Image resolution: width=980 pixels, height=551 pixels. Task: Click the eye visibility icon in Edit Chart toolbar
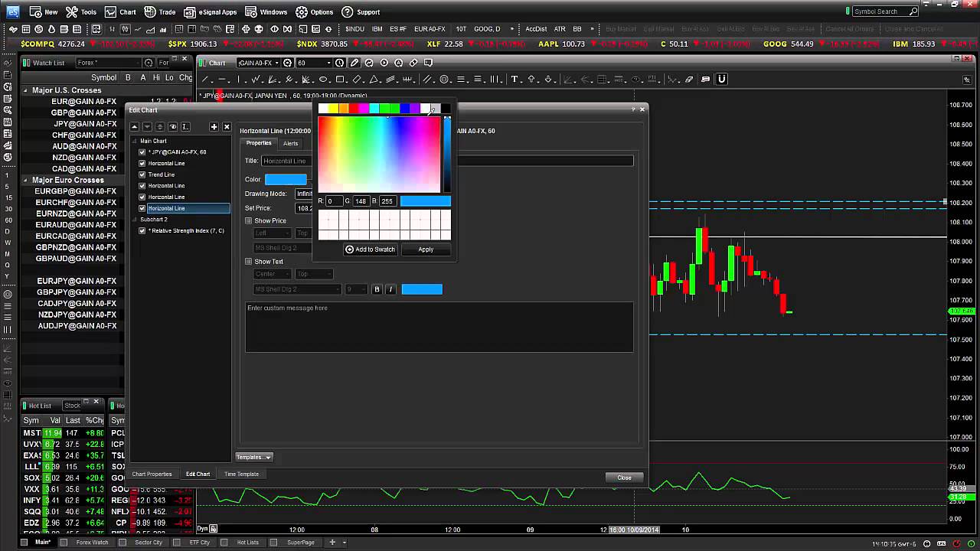(x=172, y=126)
